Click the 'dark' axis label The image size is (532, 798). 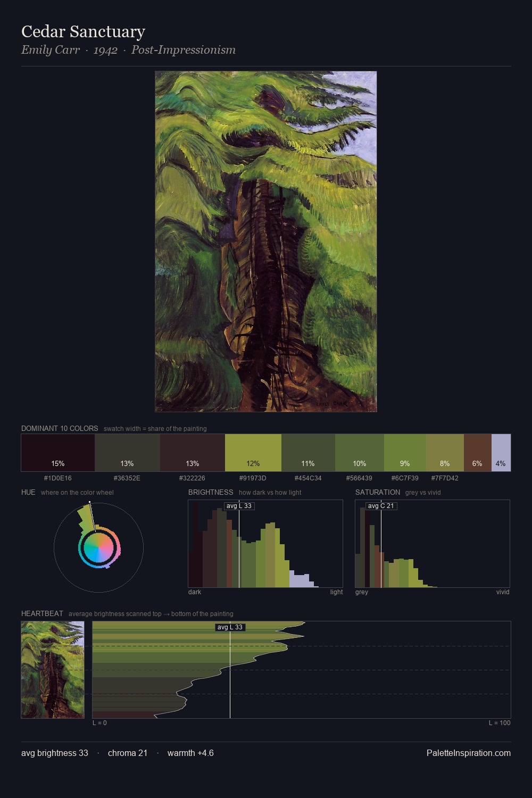(195, 592)
